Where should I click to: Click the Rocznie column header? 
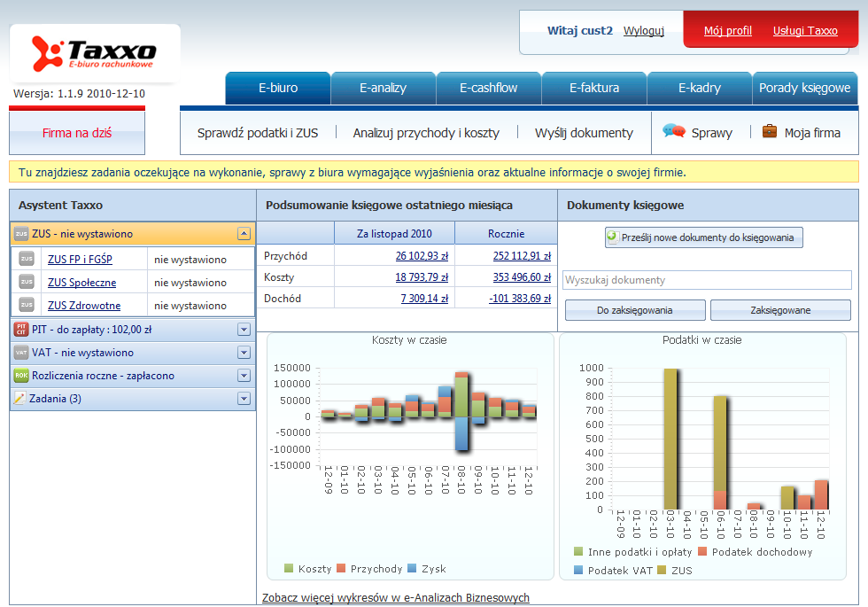click(506, 233)
